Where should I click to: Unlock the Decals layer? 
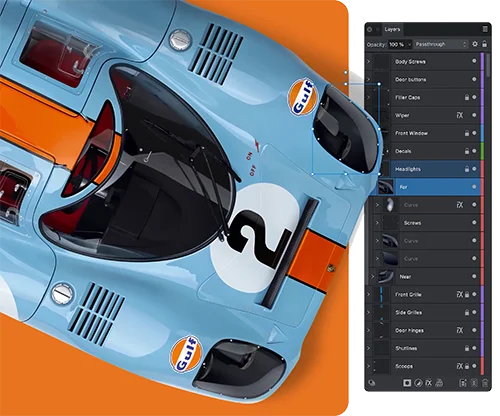pos(467,151)
